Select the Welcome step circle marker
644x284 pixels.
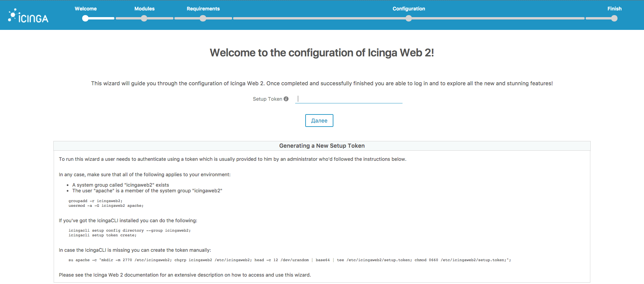point(86,18)
